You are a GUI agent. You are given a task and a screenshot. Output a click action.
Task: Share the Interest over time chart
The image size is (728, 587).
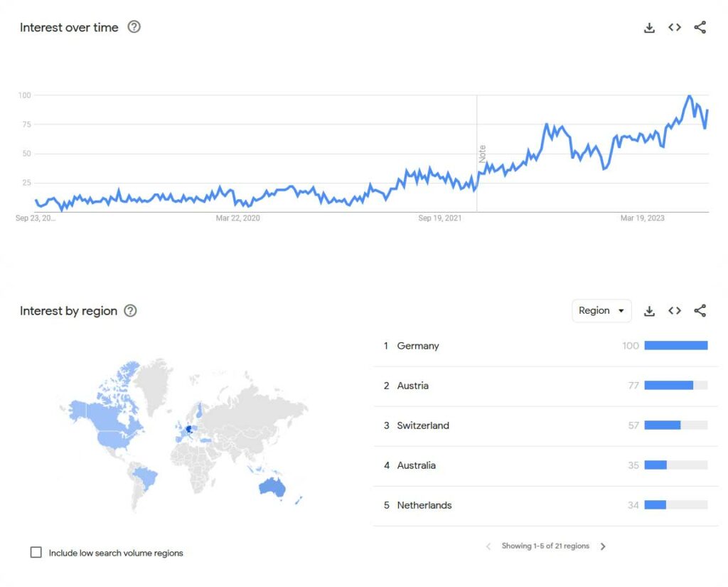tap(700, 28)
